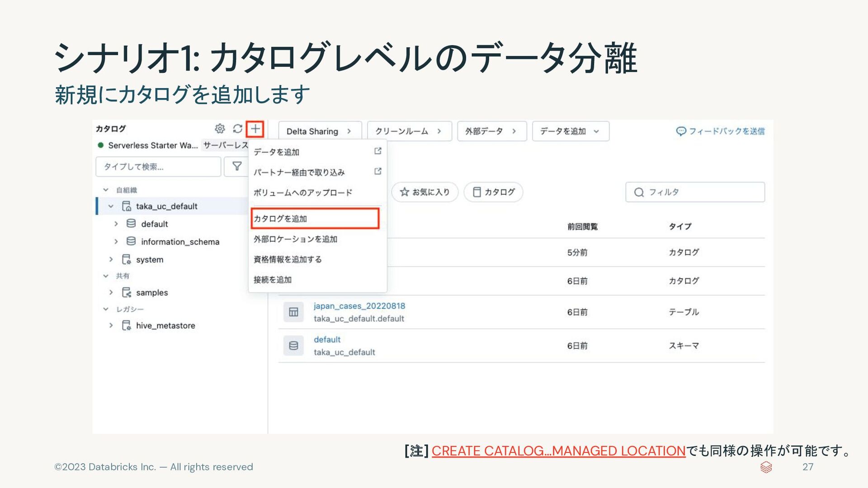Click the 前回閲覧 column header
868x488 pixels.
pos(582,226)
